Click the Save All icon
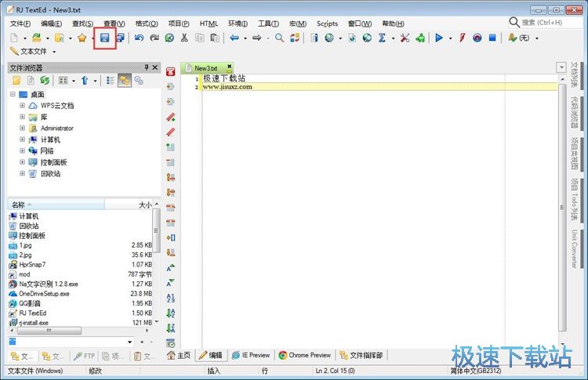Viewport: 588px width, 380px height. (120, 38)
